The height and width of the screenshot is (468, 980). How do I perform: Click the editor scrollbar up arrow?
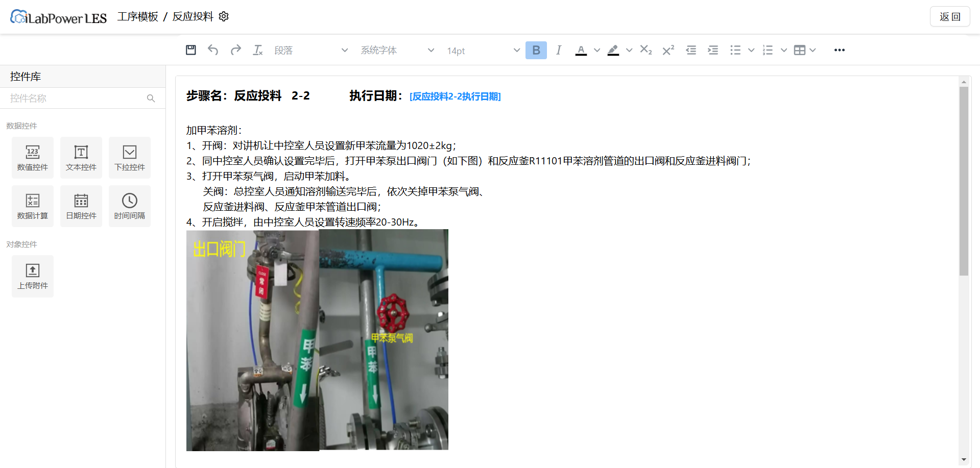pos(964,82)
